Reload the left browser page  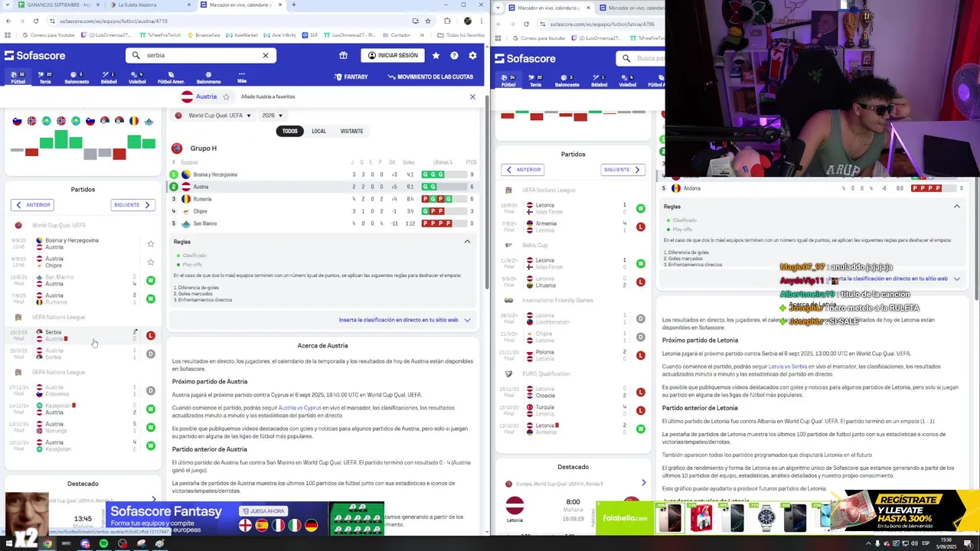(x=36, y=21)
